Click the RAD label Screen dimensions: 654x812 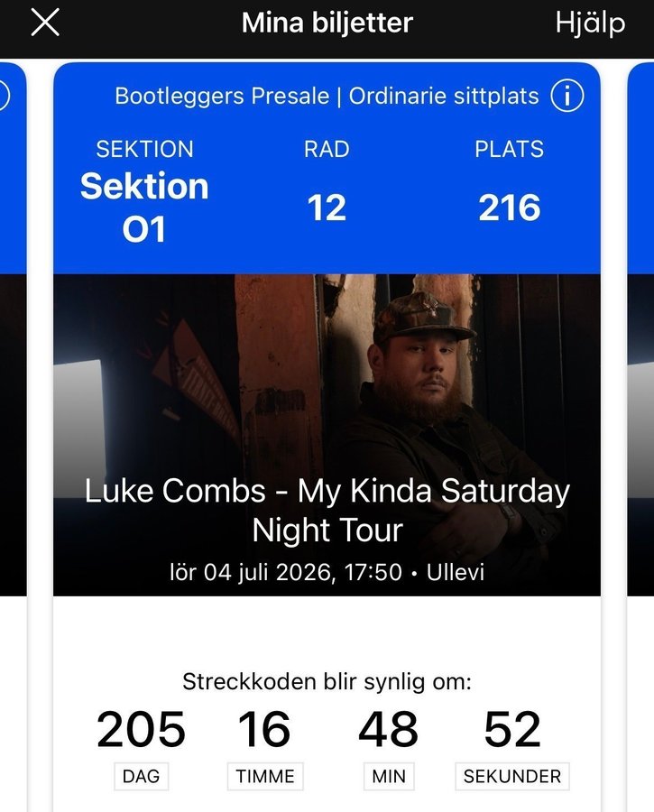pos(327,149)
